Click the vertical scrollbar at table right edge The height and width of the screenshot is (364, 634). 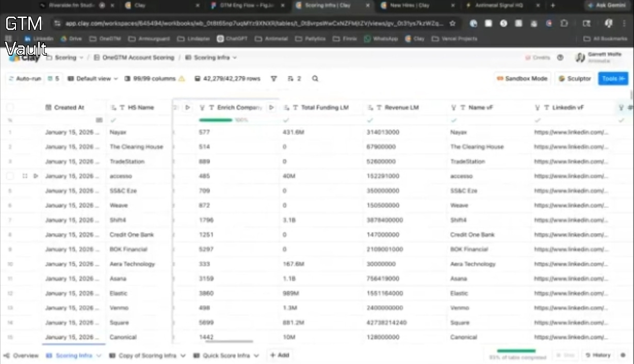pyautogui.click(x=631, y=95)
